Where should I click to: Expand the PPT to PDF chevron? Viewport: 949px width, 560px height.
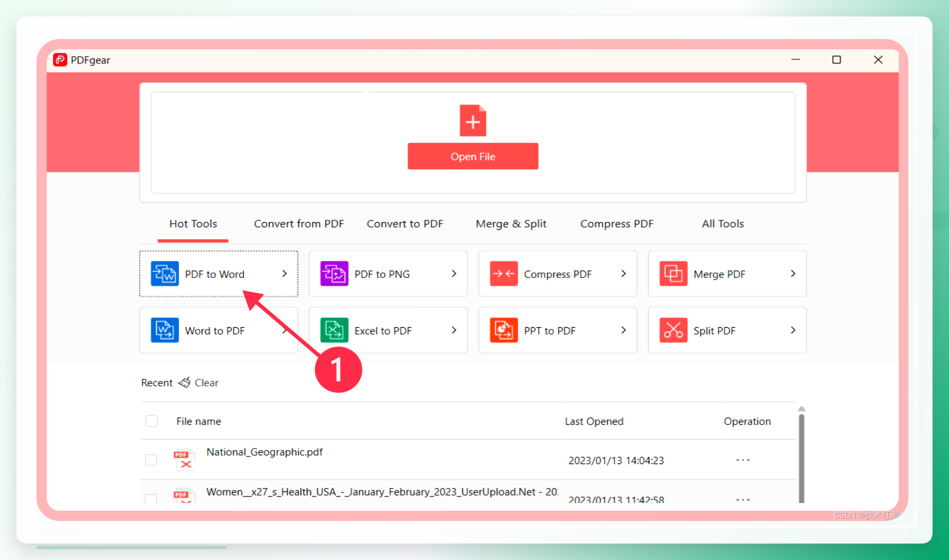pyautogui.click(x=623, y=330)
